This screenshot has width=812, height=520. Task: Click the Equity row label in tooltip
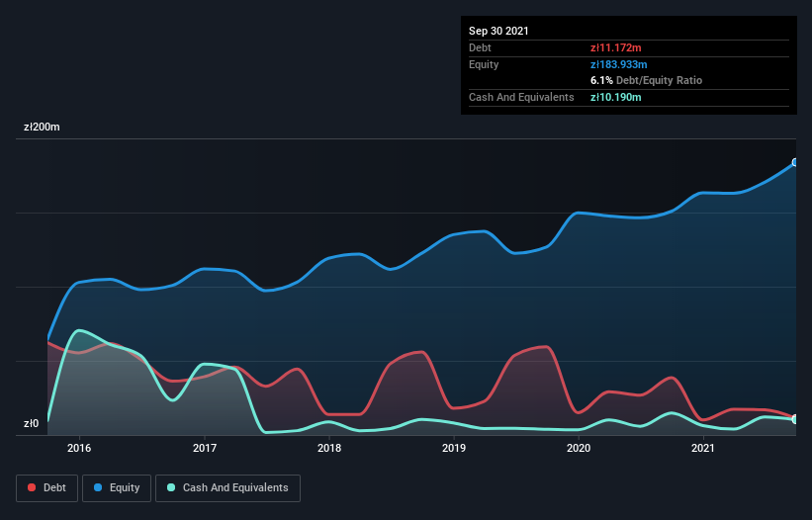484,64
